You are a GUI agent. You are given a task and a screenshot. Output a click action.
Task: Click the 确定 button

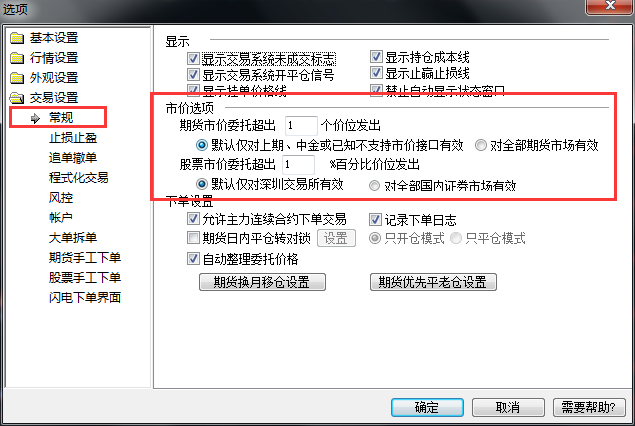tap(427, 407)
